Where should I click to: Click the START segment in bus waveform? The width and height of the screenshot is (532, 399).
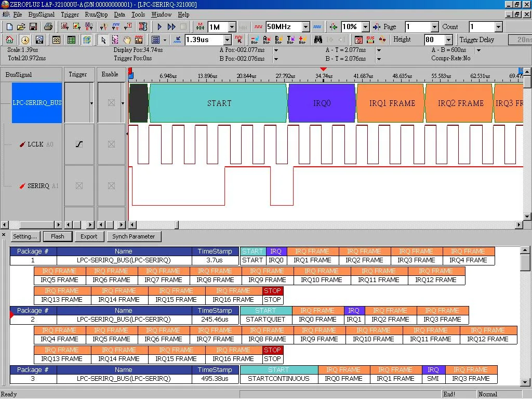click(x=219, y=103)
